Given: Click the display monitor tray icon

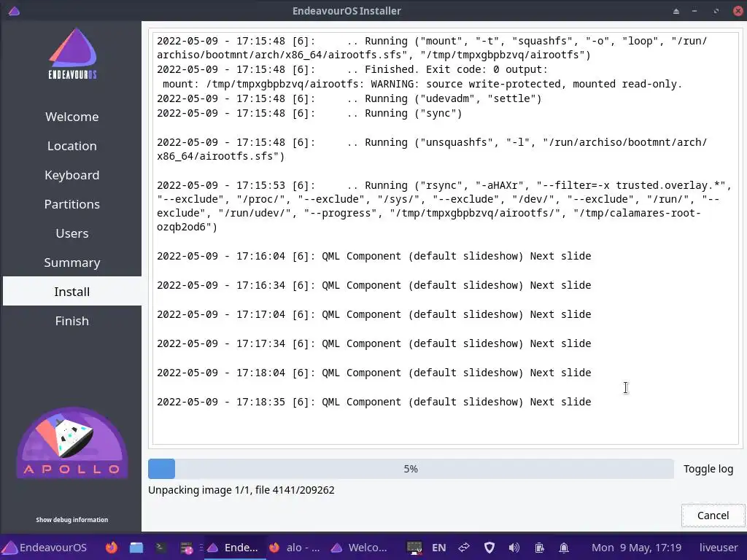Looking at the screenshot, I should pos(414,548).
